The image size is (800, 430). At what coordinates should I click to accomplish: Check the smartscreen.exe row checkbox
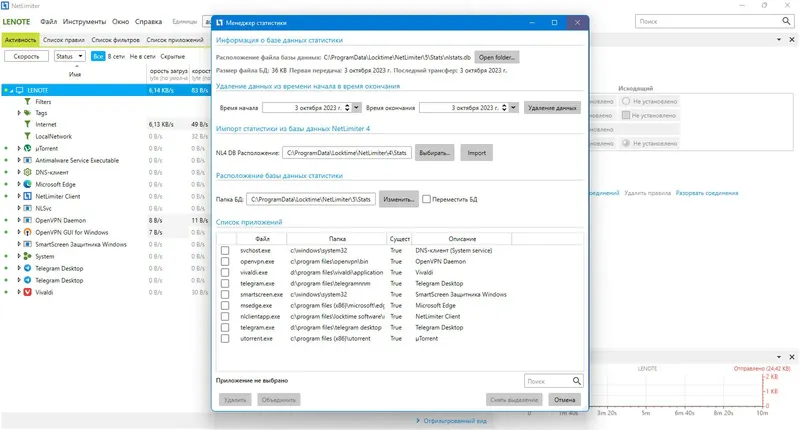225,294
